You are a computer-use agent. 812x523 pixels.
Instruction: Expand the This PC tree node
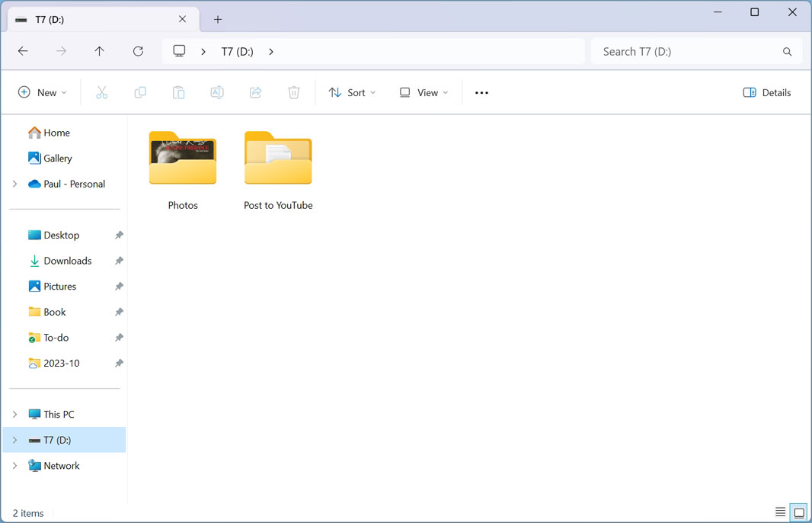pos(14,414)
